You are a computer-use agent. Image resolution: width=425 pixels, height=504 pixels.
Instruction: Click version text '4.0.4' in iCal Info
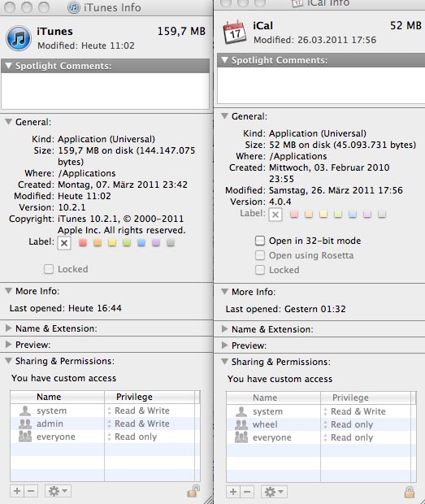[x=280, y=202]
